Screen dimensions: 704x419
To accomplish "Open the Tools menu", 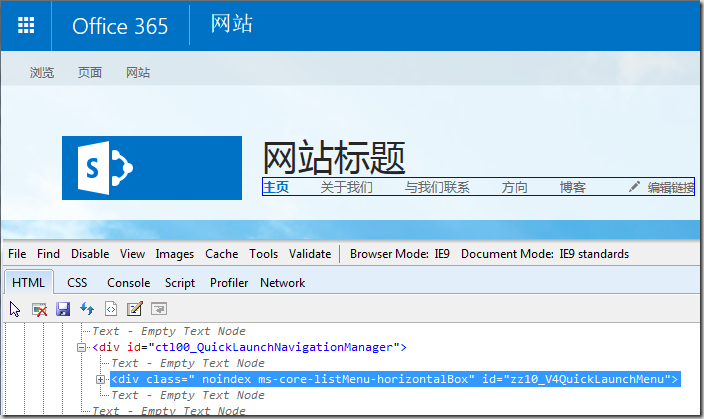I will [x=264, y=254].
